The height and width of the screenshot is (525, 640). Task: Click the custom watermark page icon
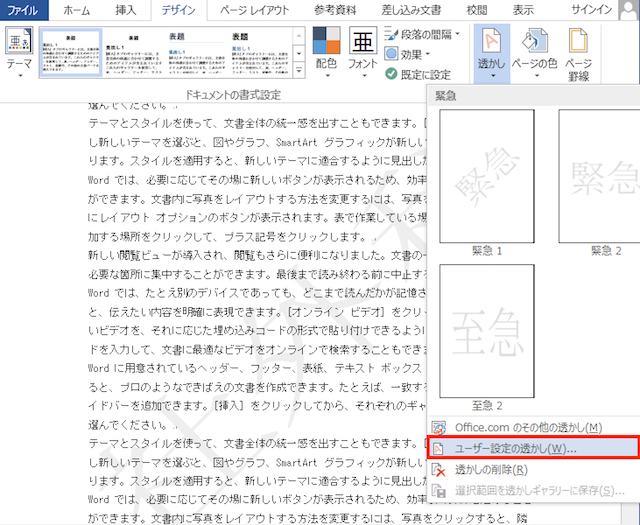coord(438,449)
